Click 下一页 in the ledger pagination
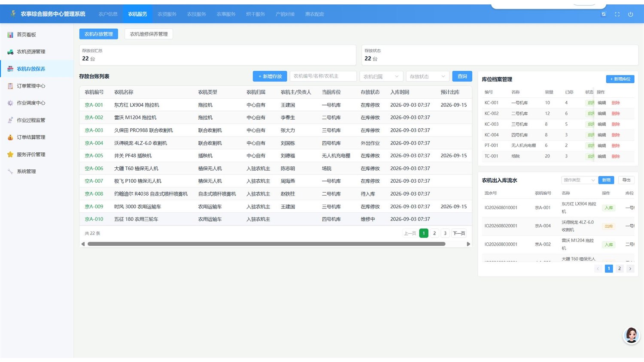Image resolution: width=644 pixels, height=362 pixels. 459,233
